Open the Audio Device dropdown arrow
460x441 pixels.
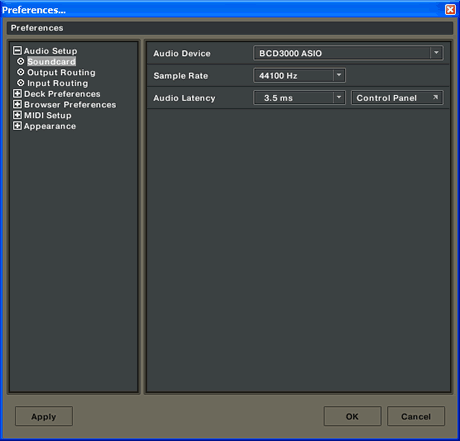[436, 53]
